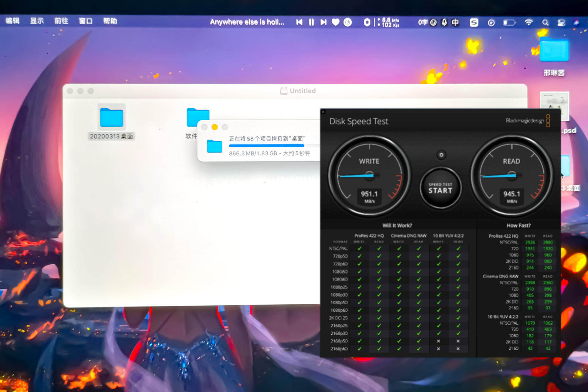Click the copy progress bar
This screenshot has width=588, height=392.
(266, 146)
